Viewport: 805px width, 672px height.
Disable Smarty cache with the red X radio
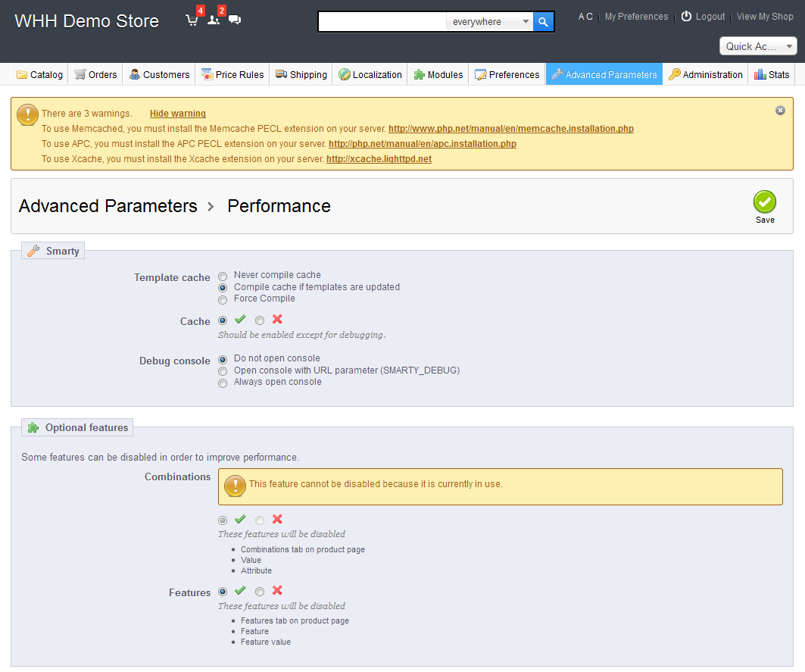tap(260, 320)
